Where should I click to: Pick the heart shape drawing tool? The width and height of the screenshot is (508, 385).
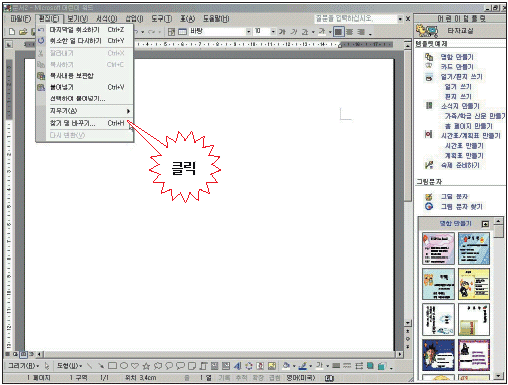[135, 366]
